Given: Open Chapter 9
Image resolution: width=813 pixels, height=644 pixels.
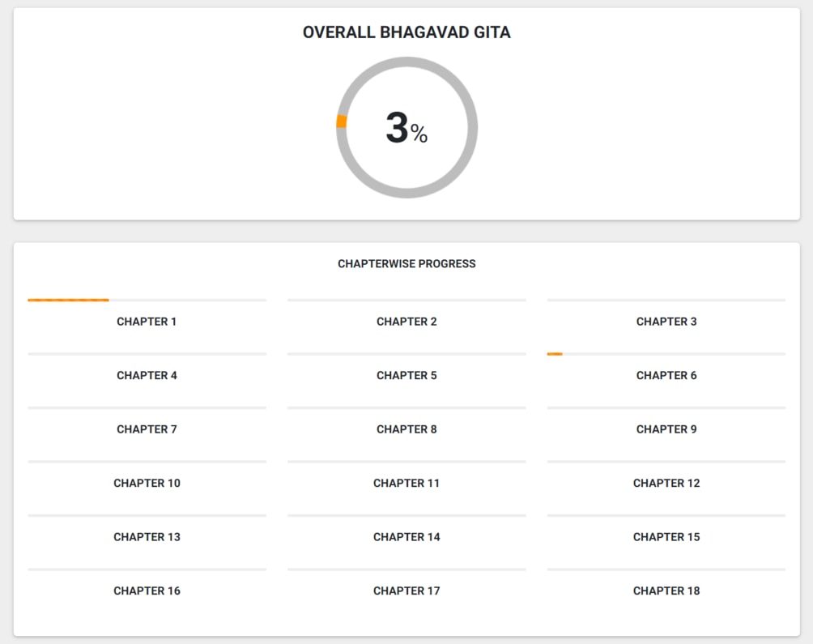Looking at the screenshot, I should pos(666,429).
